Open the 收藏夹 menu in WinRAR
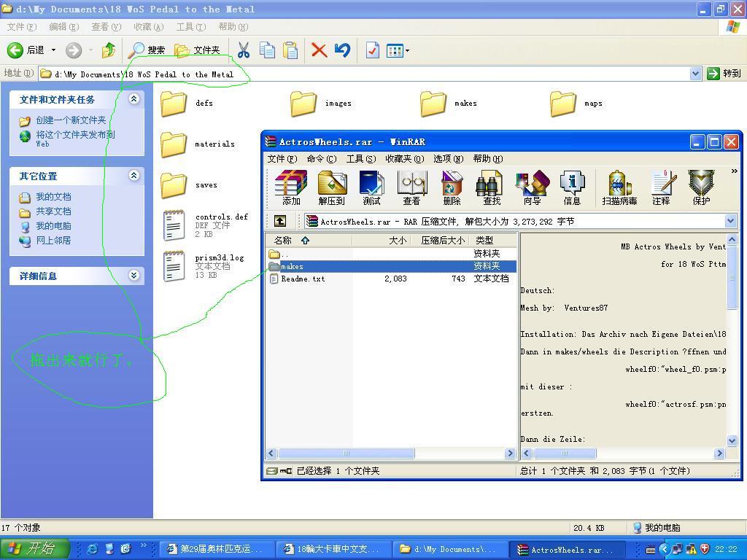 [x=404, y=158]
